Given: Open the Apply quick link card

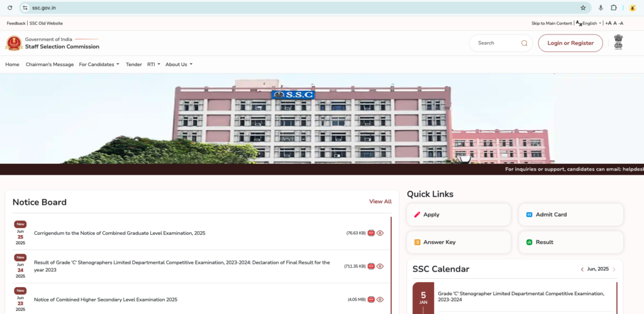Looking at the screenshot, I should [458, 214].
